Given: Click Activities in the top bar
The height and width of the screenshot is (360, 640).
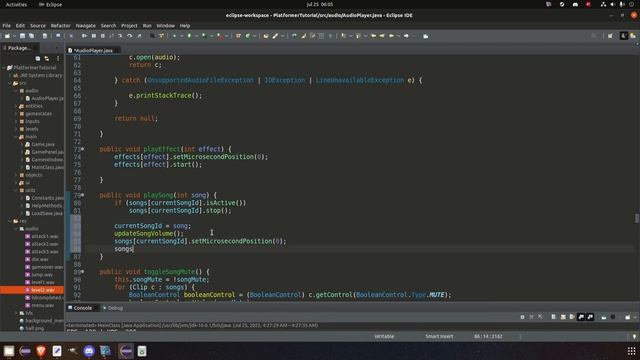Looking at the screenshot, I should click(x=16, y=4).
